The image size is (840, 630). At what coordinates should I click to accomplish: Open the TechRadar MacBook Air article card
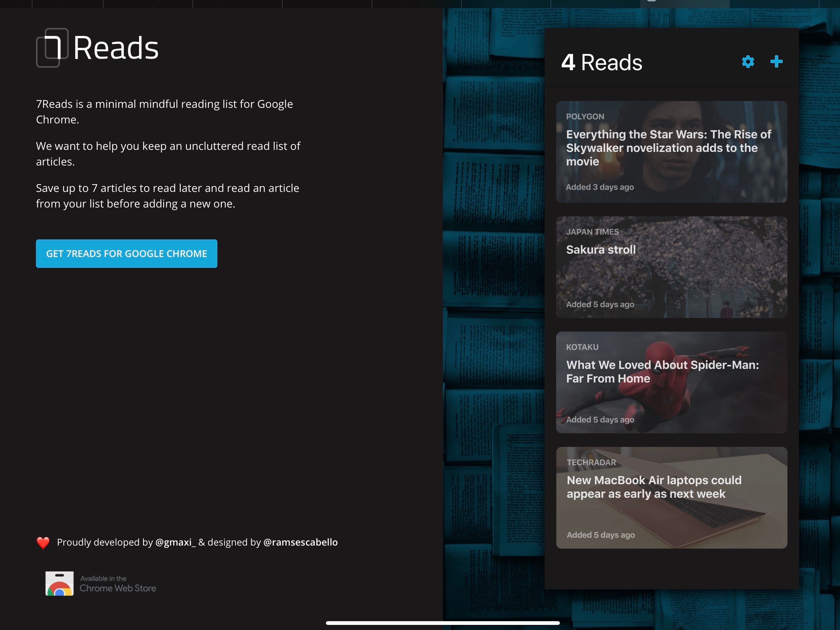tap(671, 497)
